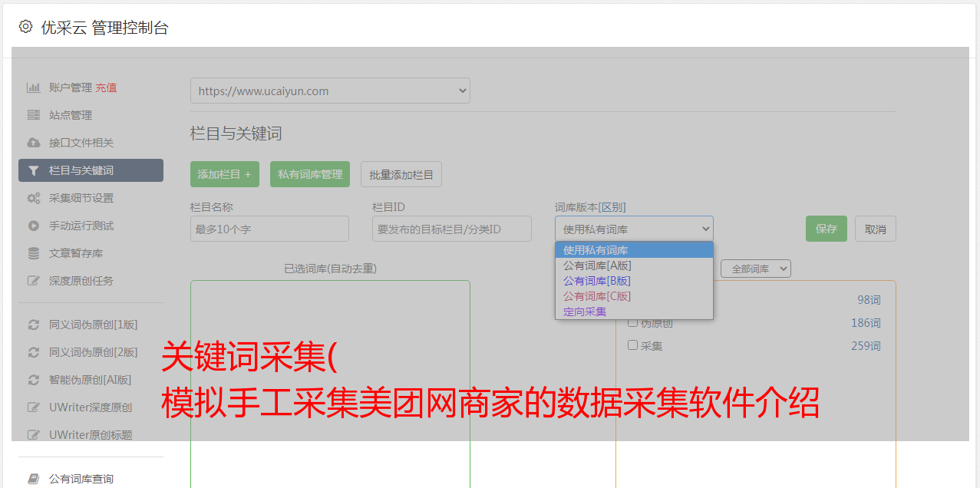Open 账户管理 in the sidebar

71,87
